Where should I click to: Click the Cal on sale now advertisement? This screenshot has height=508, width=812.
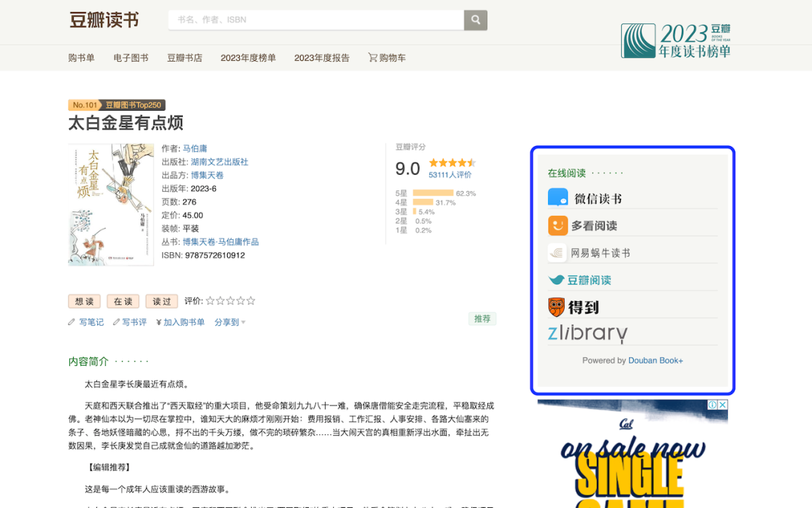tap(632, 454)
